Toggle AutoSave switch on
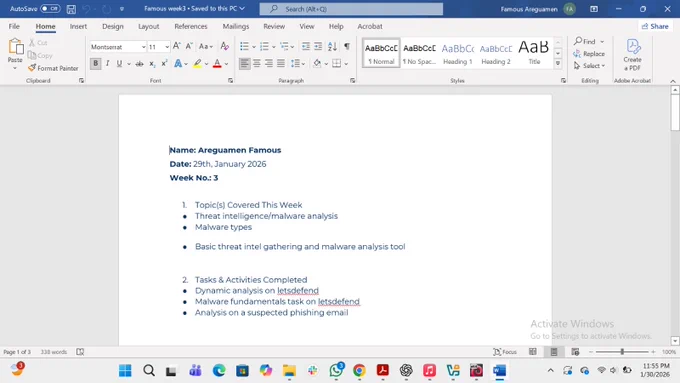The height and width of the screenshot is (383, 680). tap(50, 9)
